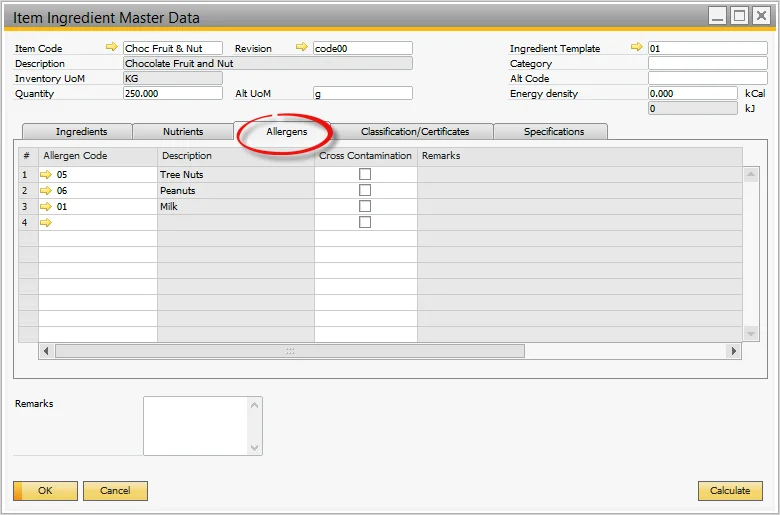Click the Item Code link arrow
780x515 pixels.
(x=112, y=47)
